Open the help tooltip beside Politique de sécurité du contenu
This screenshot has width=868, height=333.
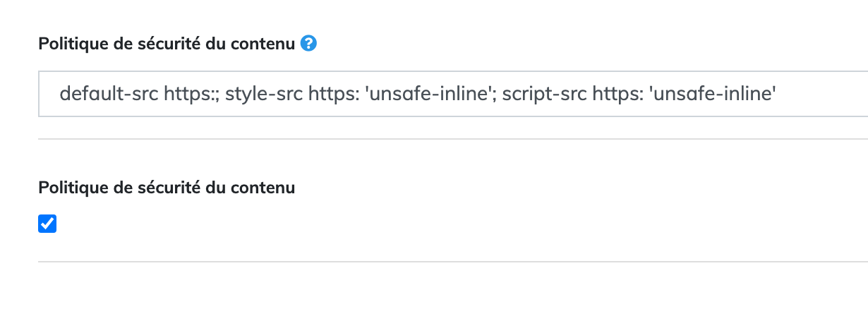pos(308,44)
